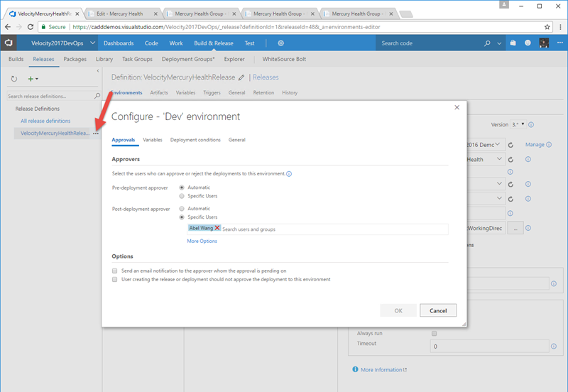
Task: Check user creating release should not approve
Action: coord(115,279)
